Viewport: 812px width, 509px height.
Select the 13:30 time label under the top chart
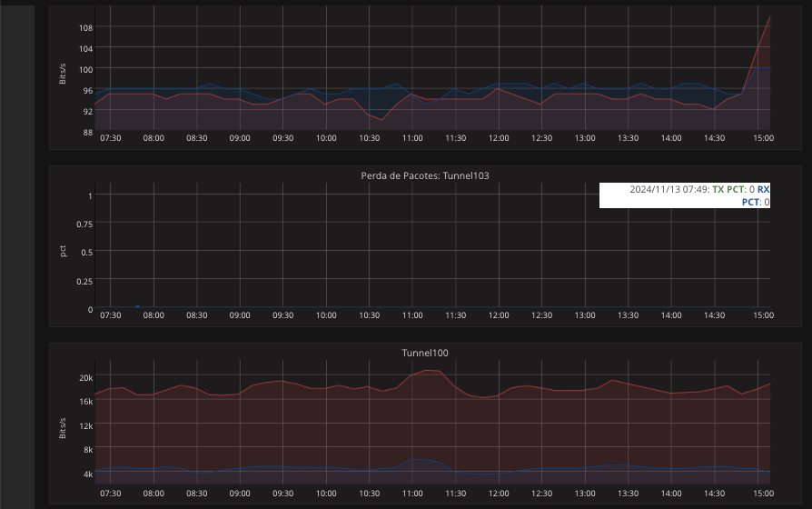tap(628, 138)
